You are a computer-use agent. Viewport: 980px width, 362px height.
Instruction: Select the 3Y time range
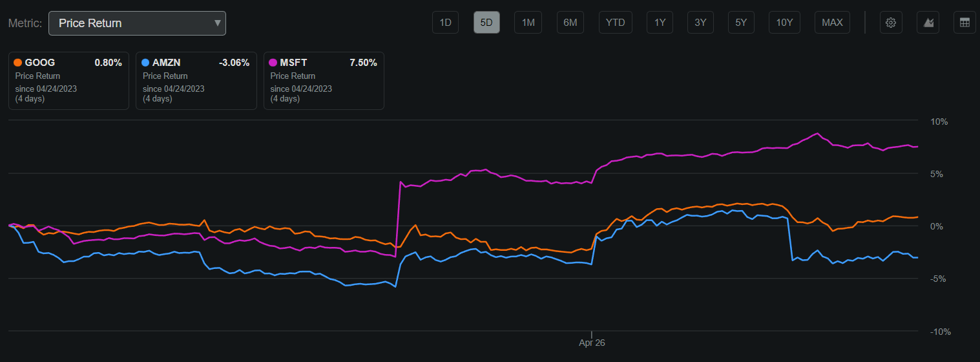[700, 23]
